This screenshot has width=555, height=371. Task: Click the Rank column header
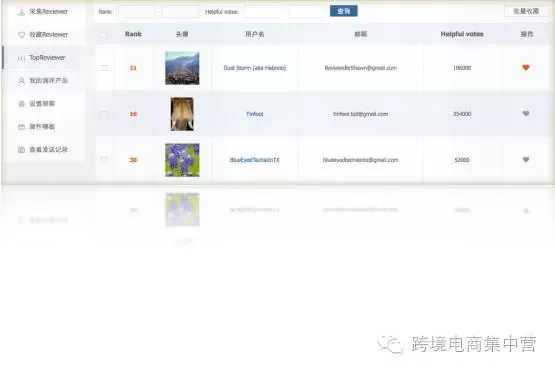[x=133, y=34]
